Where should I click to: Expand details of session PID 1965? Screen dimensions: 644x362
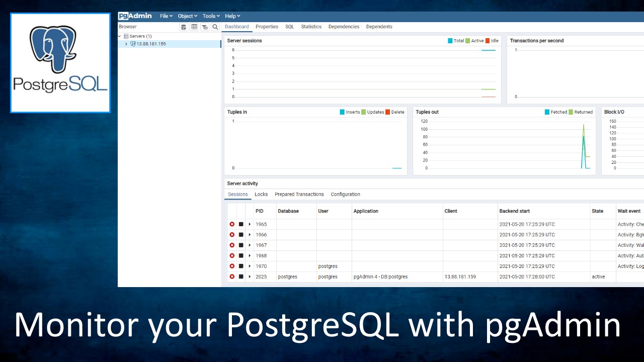250,224
